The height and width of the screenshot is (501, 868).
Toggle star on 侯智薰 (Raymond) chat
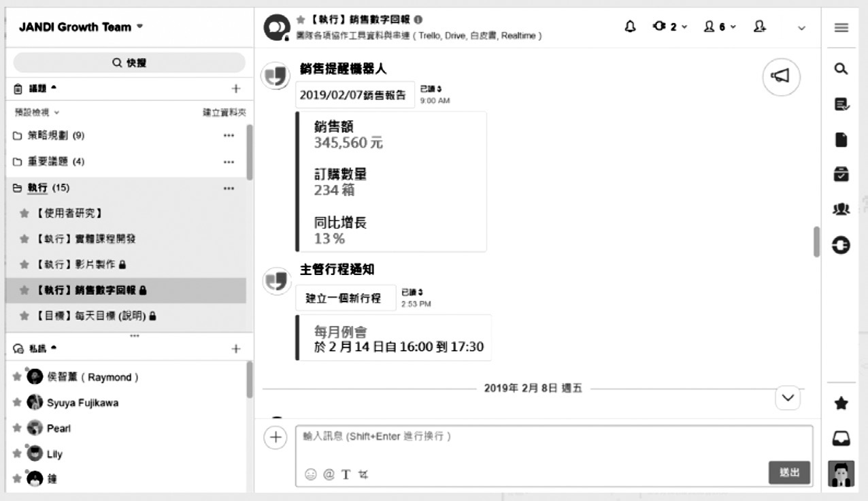coord(17,377)
